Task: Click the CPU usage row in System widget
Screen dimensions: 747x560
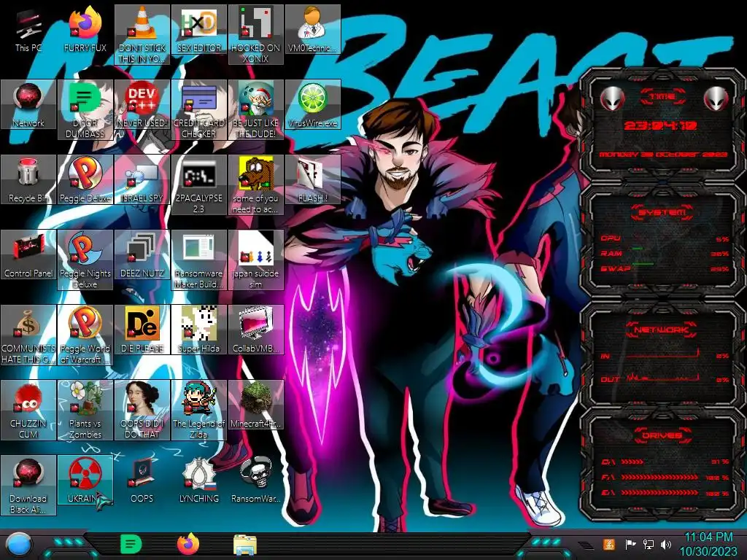Action: click(x=665, y=238)
